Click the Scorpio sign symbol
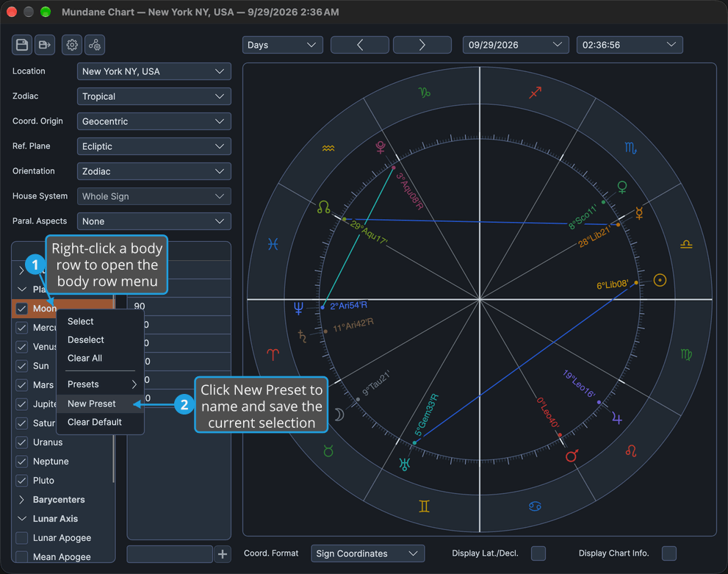Image resolution: width=728 pixels, height=574 pixels. tap(630, 148)
